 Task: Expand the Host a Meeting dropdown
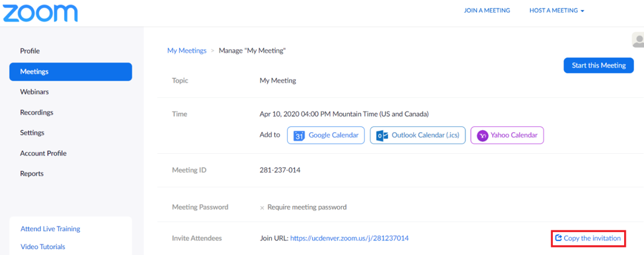tap(557, 11)
